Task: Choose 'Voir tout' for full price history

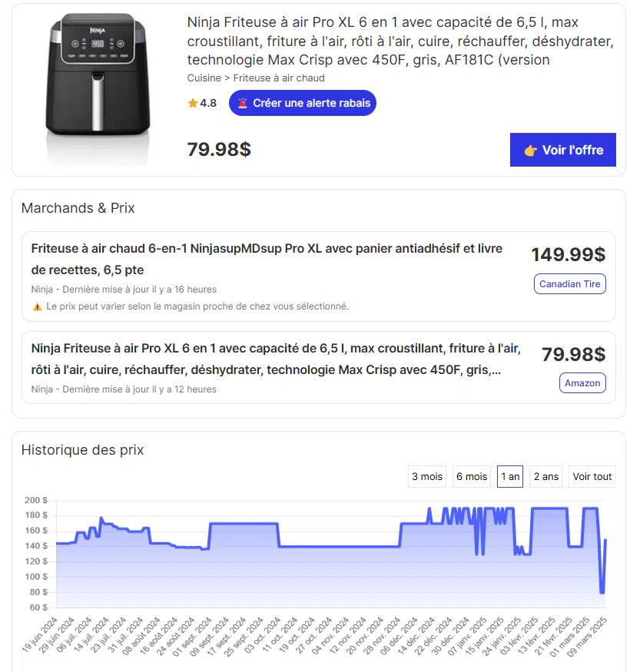Action: [592, 477]
